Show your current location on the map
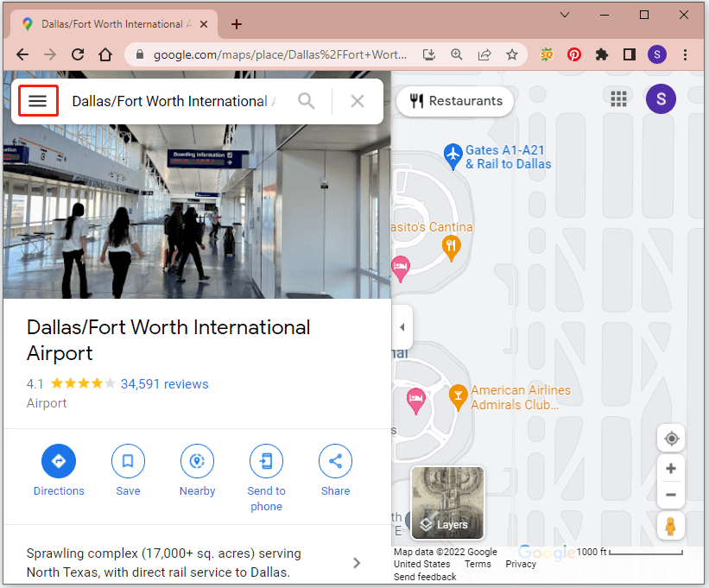 (671, 438)
